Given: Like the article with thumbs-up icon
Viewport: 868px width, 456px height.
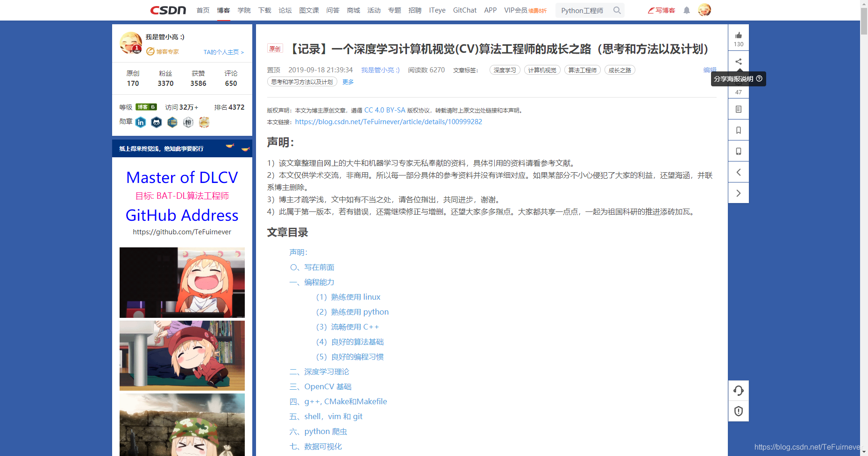Looking at the screenshot, I should click(738, 35).
